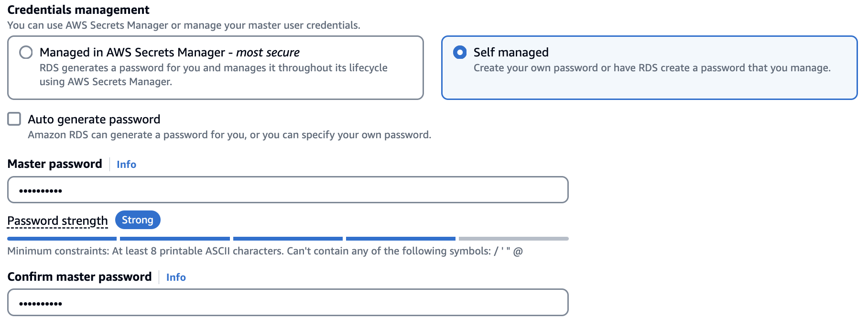Click the Minimum constraints hint text
Viewport: 868px width, 331px height.
point(265,251)
